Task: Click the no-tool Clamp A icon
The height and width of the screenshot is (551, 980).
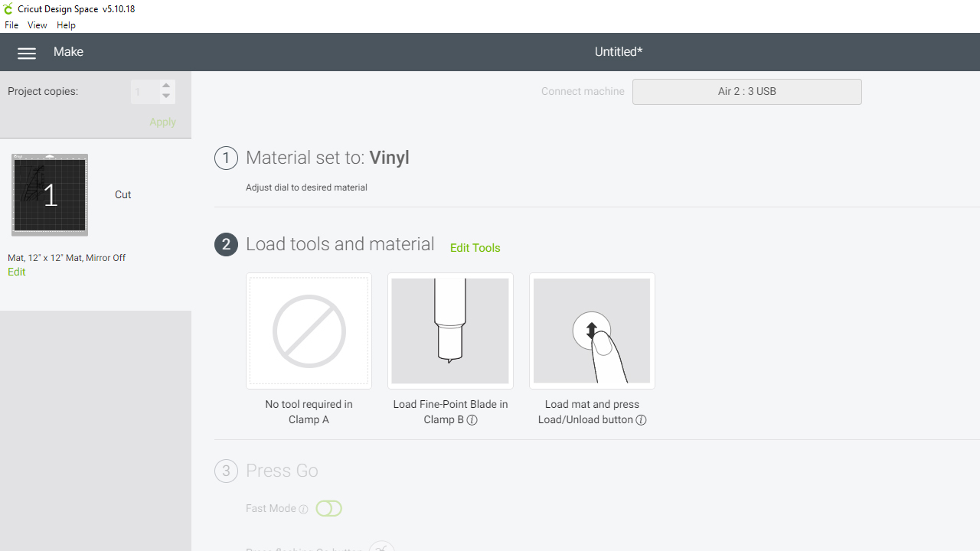Action: click(x=309, y=331)
